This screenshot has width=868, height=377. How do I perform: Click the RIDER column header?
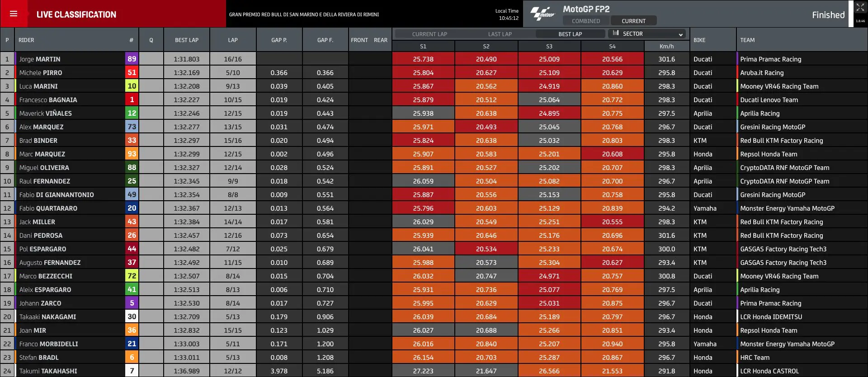pyautogui.click(x=26, y=40)
